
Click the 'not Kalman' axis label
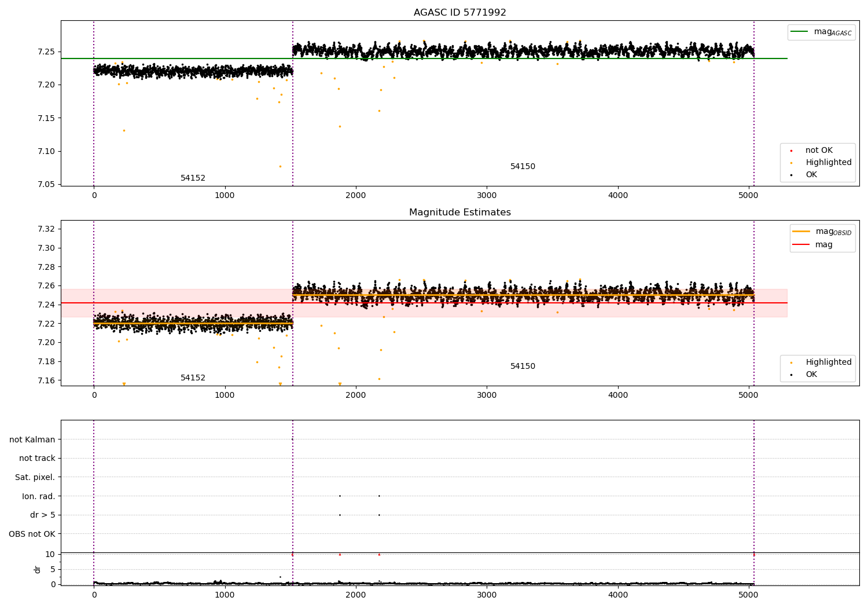(32, 439)
